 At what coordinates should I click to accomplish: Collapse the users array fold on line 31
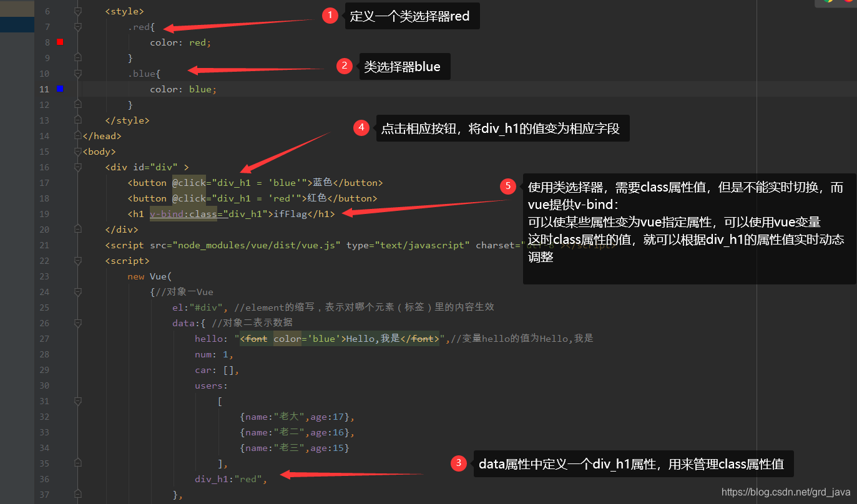[78, 401]
